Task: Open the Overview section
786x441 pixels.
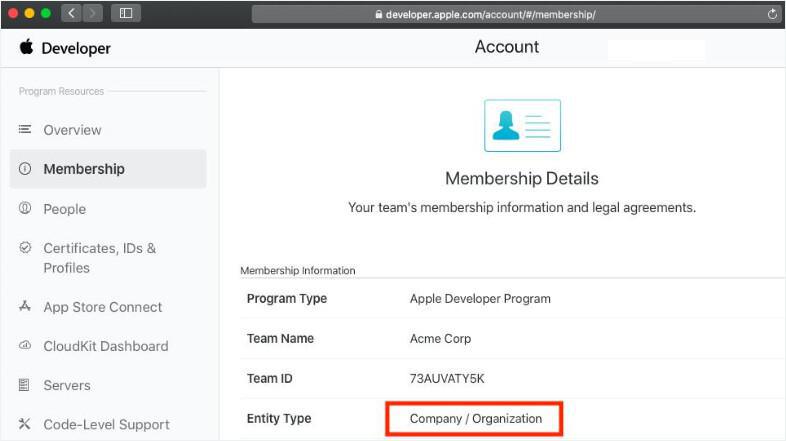Action: click(72, 130)
